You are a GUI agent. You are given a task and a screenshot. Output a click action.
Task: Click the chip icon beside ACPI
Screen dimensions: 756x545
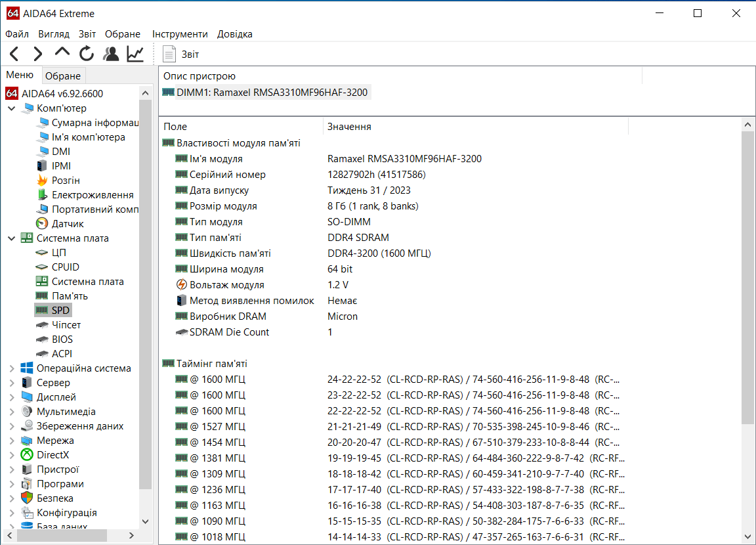42,354
